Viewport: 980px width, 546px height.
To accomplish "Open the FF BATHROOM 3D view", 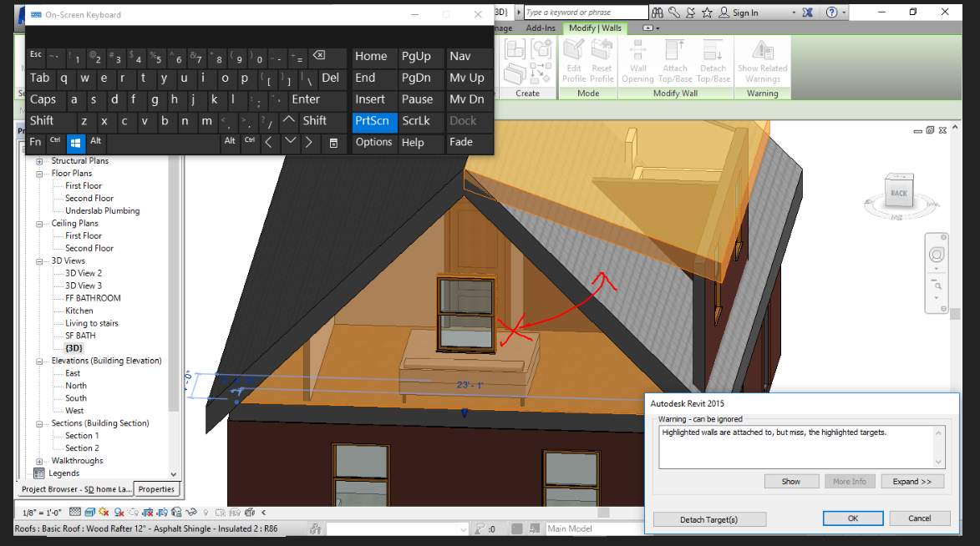I will click(93, 299).
